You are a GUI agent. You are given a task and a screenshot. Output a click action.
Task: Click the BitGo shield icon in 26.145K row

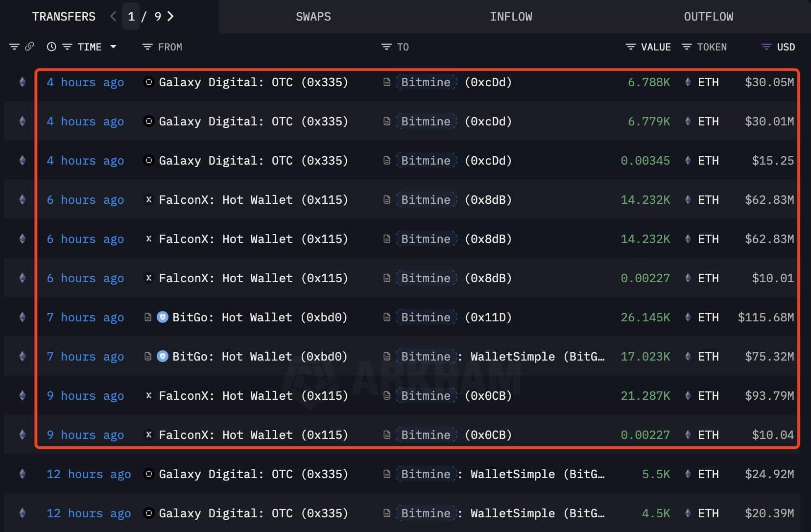click(163, 317)
